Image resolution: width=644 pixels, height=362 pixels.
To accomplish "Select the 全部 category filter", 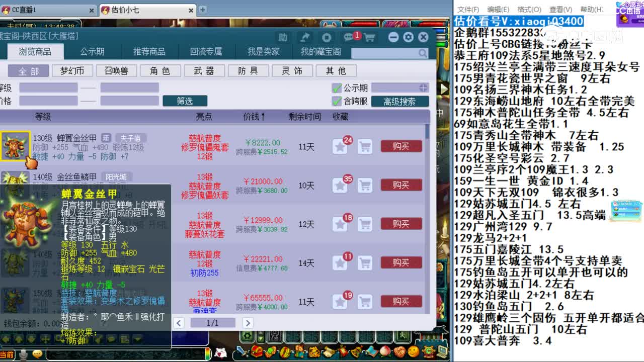I will point(28,71).
